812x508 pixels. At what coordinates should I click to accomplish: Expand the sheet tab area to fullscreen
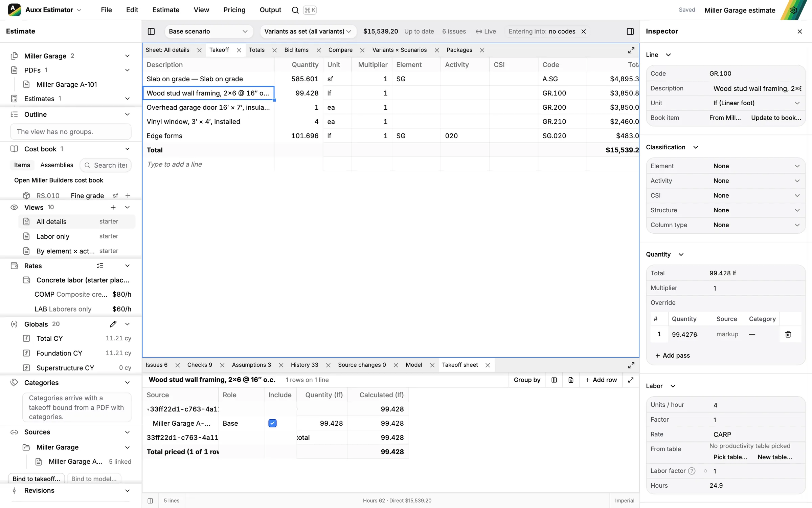pyautogui.click(x=631, y=50)
